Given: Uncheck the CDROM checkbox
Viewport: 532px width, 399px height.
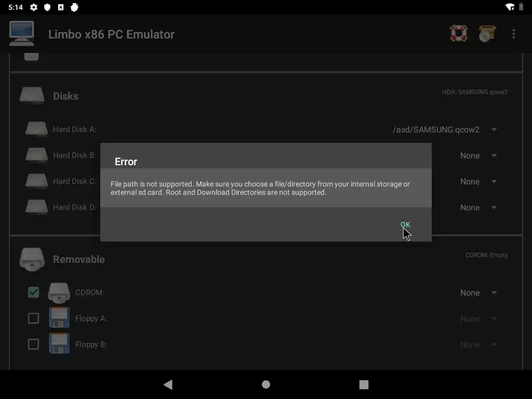Looking at the screenshot, I should pyautogui.click(x=33, y=292).
